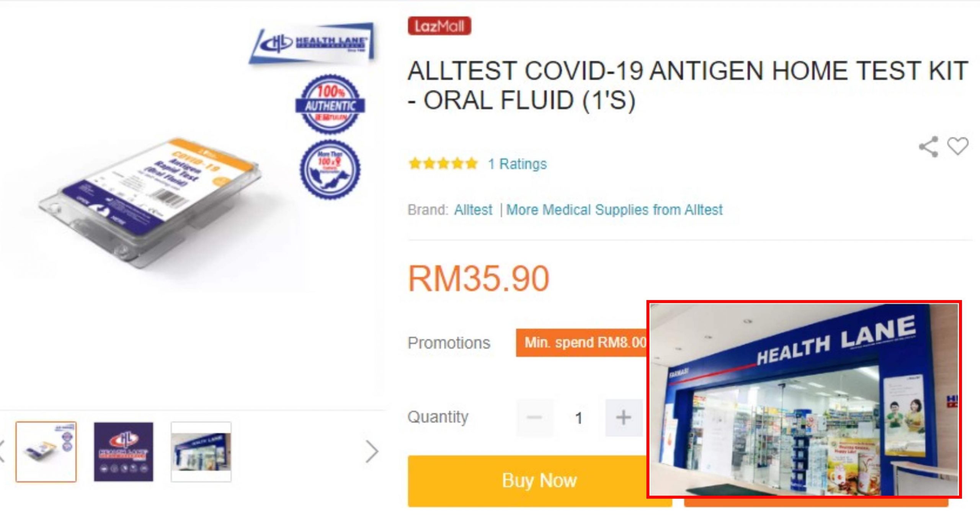Open the Alltest brand link
This screenshot has width=980, height=520.
(x=473, y=210)
